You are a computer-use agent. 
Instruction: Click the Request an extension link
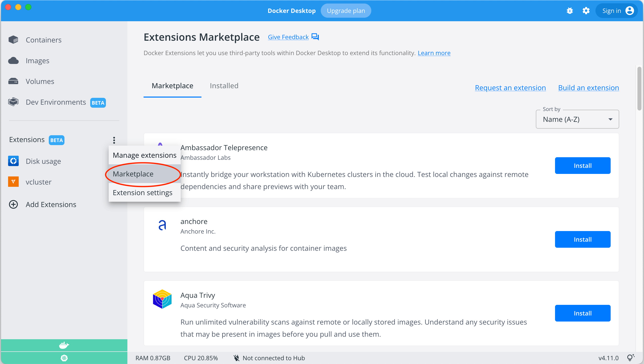[x=510, y=87]
